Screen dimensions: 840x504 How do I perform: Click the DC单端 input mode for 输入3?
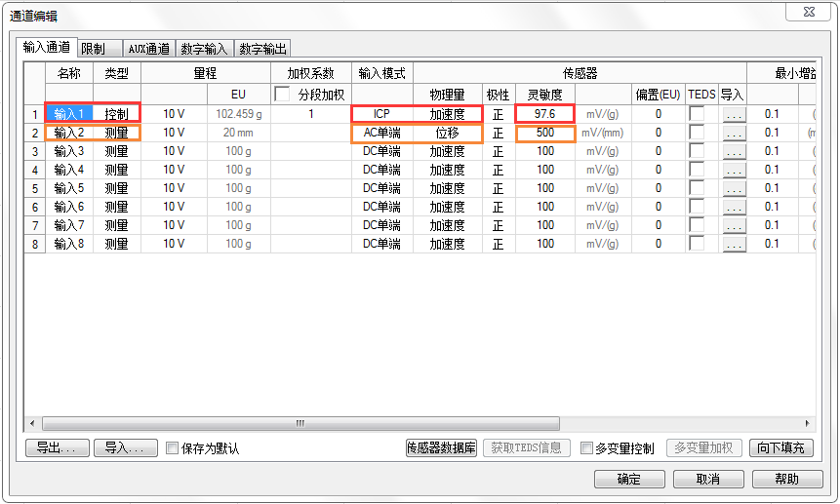pyautogui.click(x=382, y=151)
